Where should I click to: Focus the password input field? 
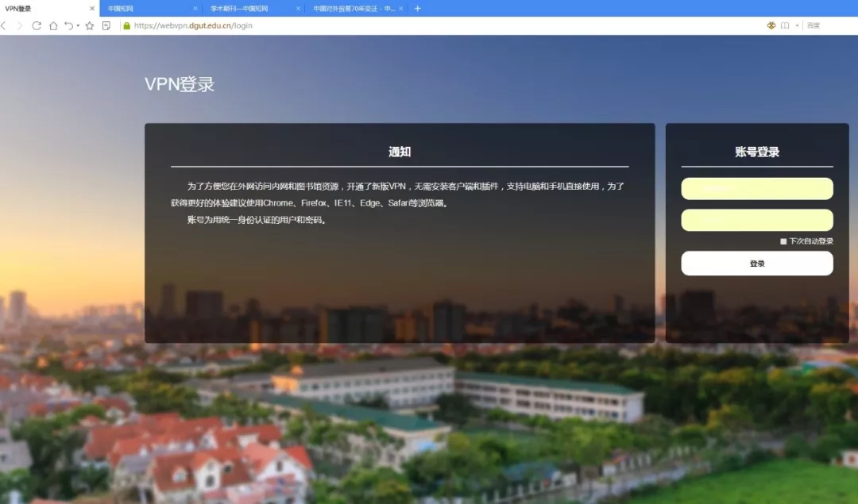pyautogui.click(x=757, y=221)
